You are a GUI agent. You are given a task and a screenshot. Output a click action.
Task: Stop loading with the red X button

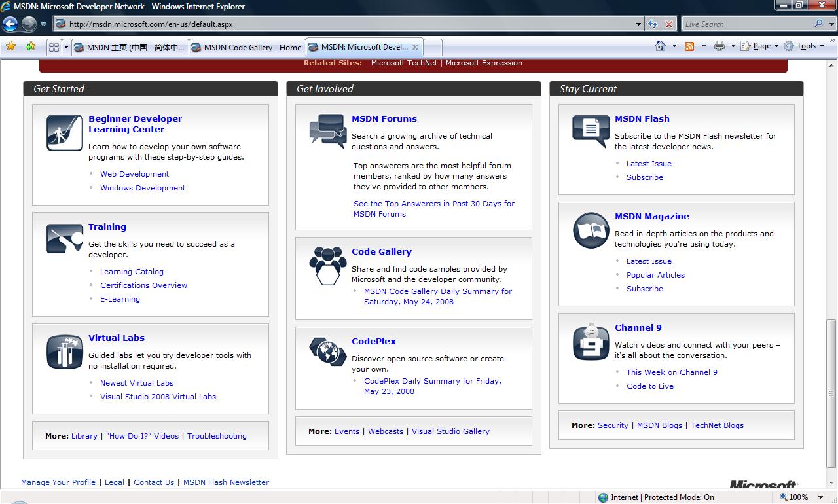point(668,24)
